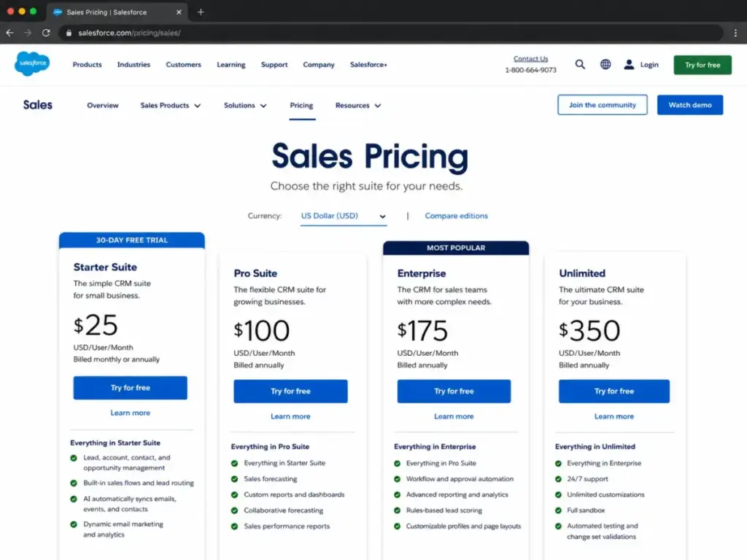
Task: Click the Login user icon
Action: [629, 64]
